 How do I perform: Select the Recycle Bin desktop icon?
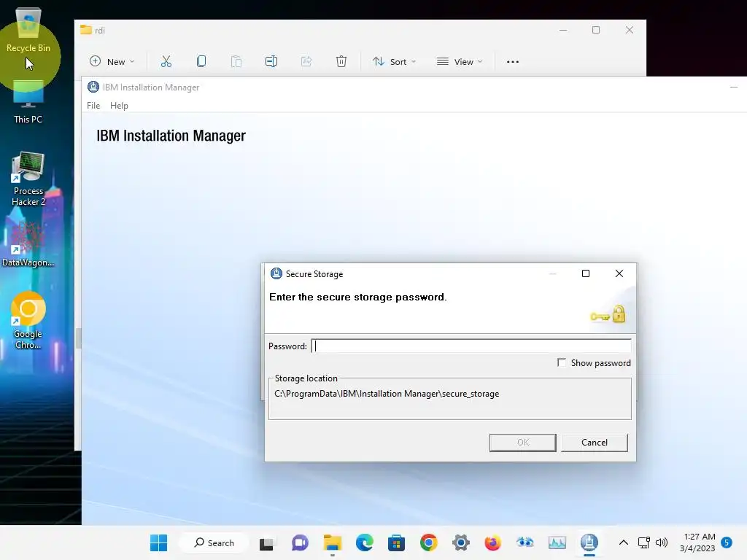tap(28, 31)
